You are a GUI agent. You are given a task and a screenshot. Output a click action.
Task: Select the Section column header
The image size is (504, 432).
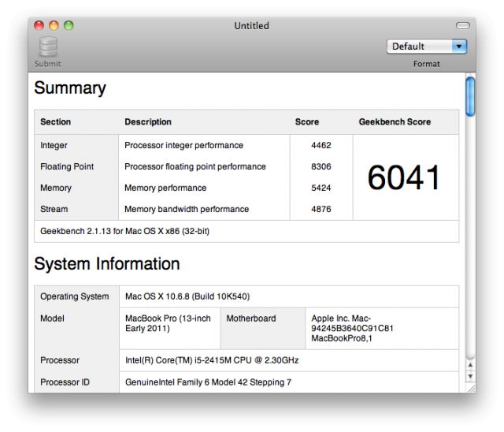56,122
